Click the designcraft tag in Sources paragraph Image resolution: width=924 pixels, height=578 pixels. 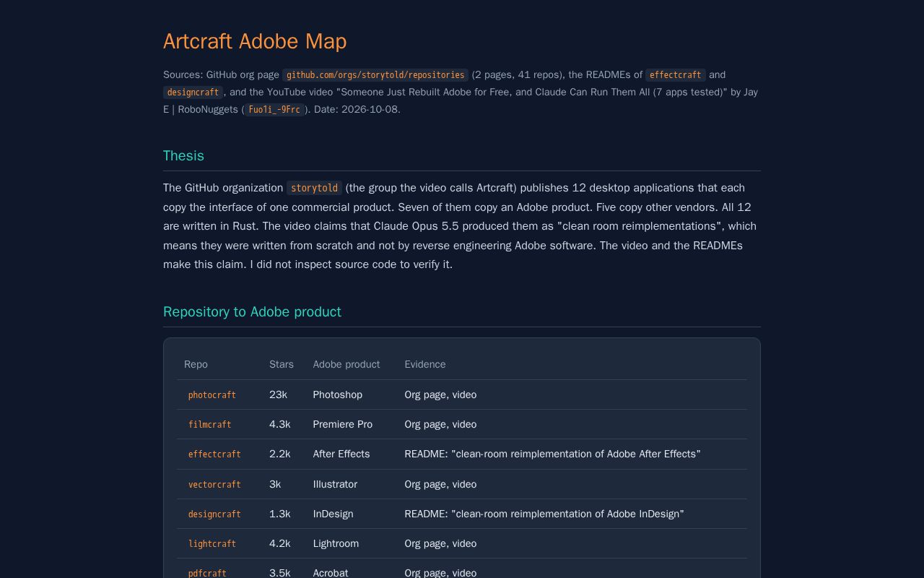pyautogui.click(x=193, y=92)
